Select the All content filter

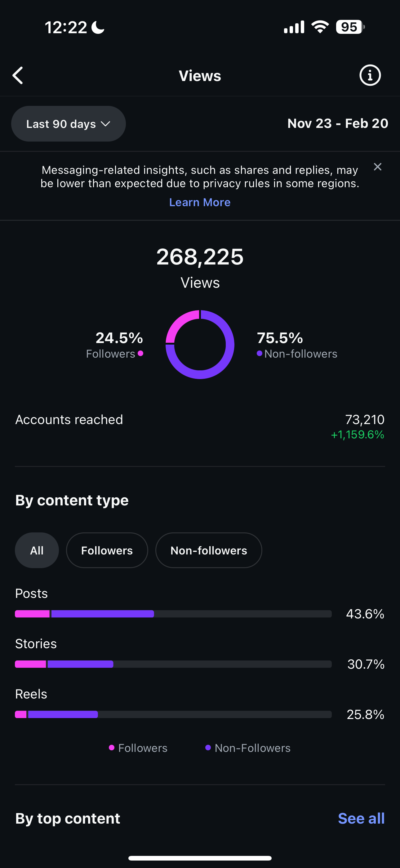[x=37, y=550]
